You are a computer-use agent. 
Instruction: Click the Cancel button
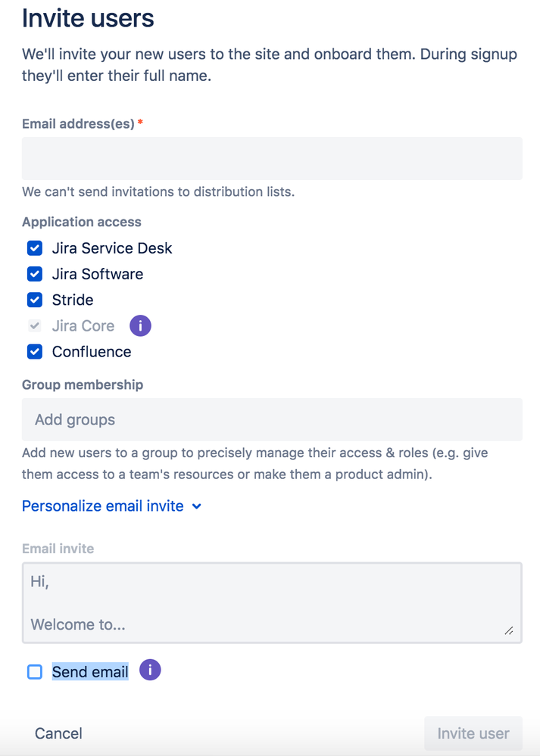click(x=58, y=733)
